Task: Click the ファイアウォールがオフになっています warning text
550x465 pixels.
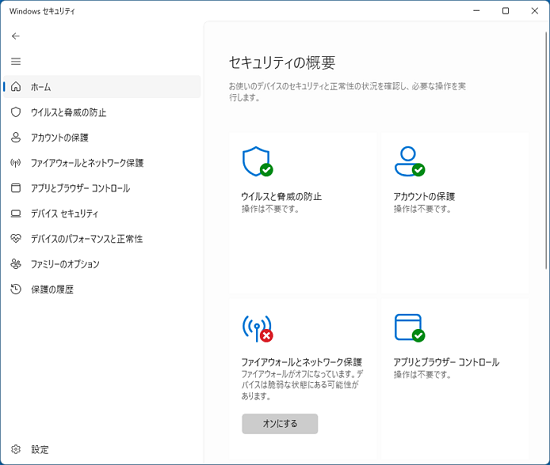Action: [302, 385]
